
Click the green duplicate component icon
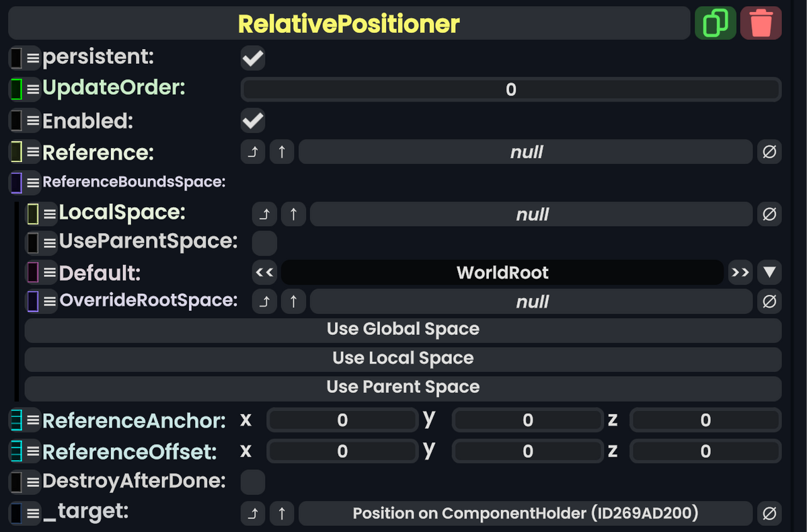715,22
